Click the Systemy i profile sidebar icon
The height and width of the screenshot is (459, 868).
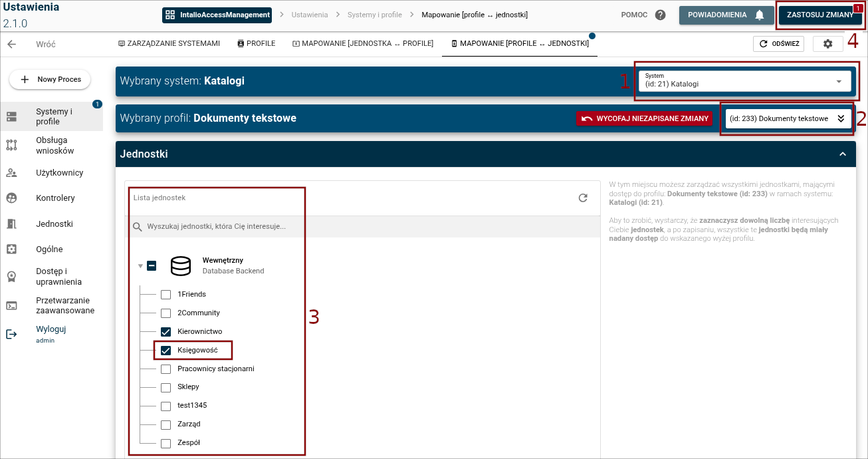click(x=11, y=116)
